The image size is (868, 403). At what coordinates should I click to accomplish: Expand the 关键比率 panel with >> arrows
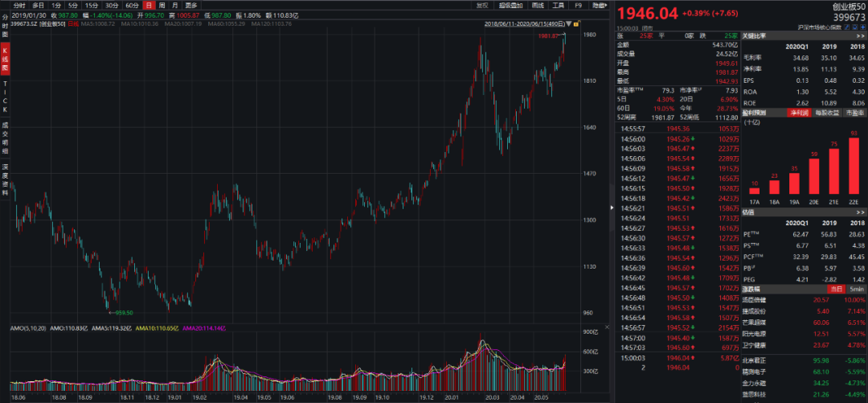pos(861,35)
